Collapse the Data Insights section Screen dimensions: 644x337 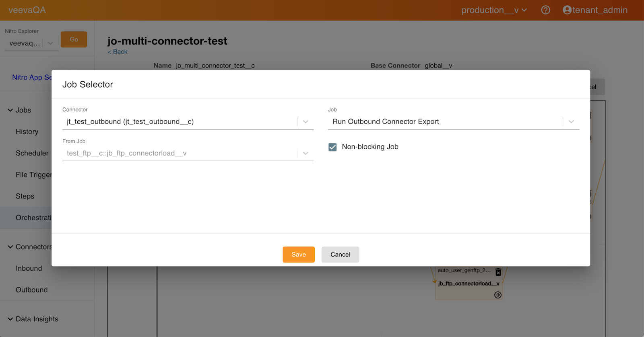[x=10, y=319]
